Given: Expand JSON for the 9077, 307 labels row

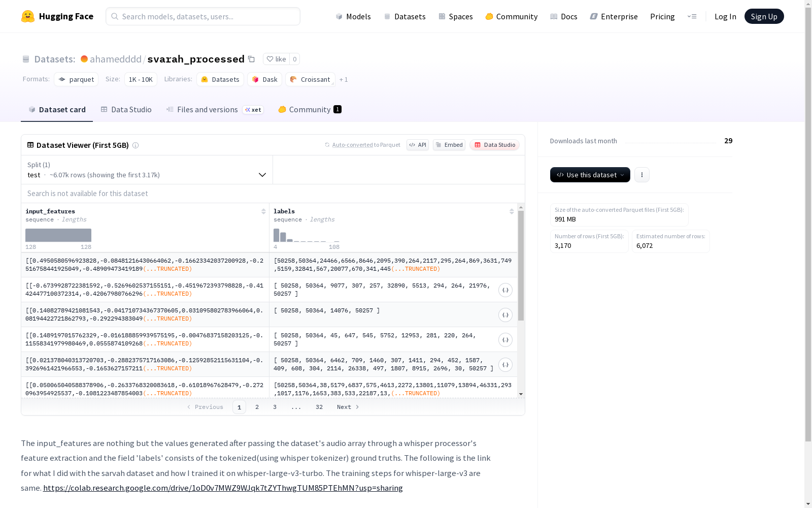Looking at the screenshot, I should (x=505, y=290).
